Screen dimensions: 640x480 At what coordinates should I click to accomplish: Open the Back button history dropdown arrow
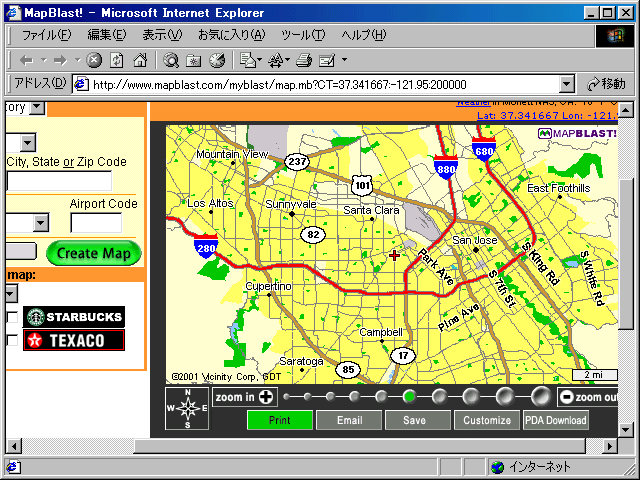point(44,60)
